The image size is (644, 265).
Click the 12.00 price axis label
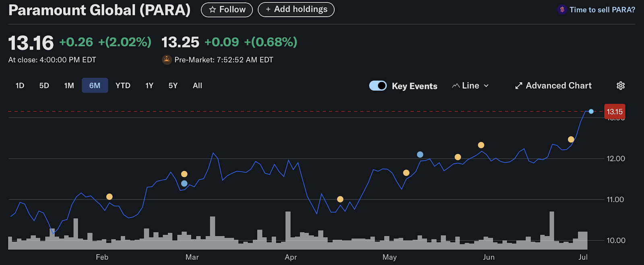tap(616, 159)
